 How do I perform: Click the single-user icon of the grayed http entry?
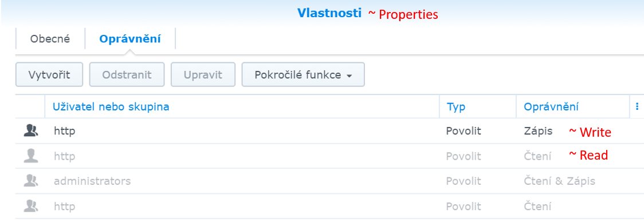31,156
